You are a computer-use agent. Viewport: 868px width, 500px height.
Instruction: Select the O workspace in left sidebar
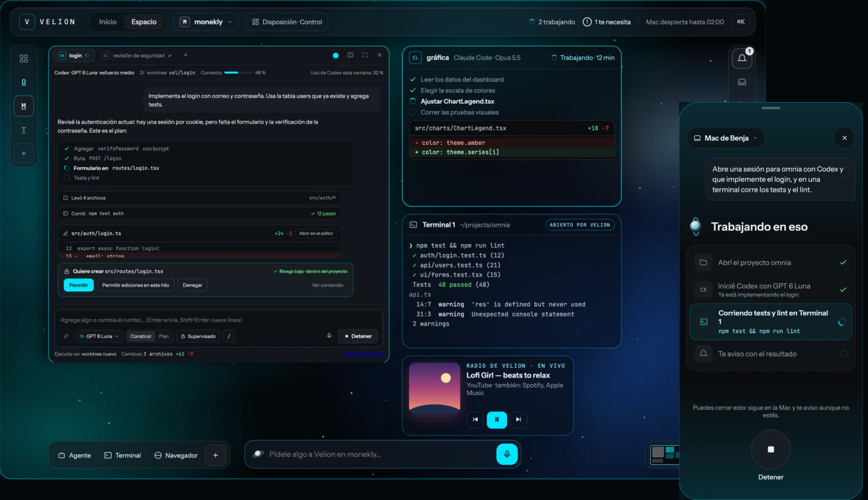(23, 82)
